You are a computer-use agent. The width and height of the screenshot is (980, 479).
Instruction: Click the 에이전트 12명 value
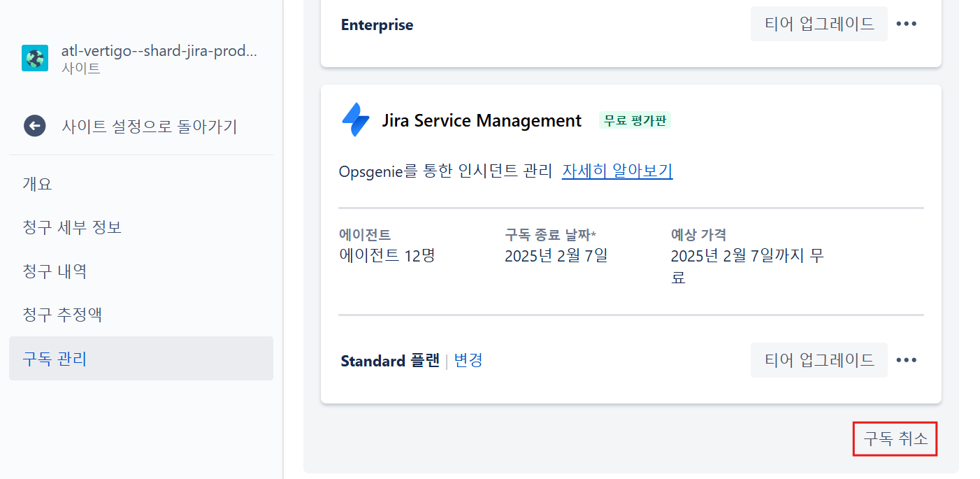[x=387, y=256]
